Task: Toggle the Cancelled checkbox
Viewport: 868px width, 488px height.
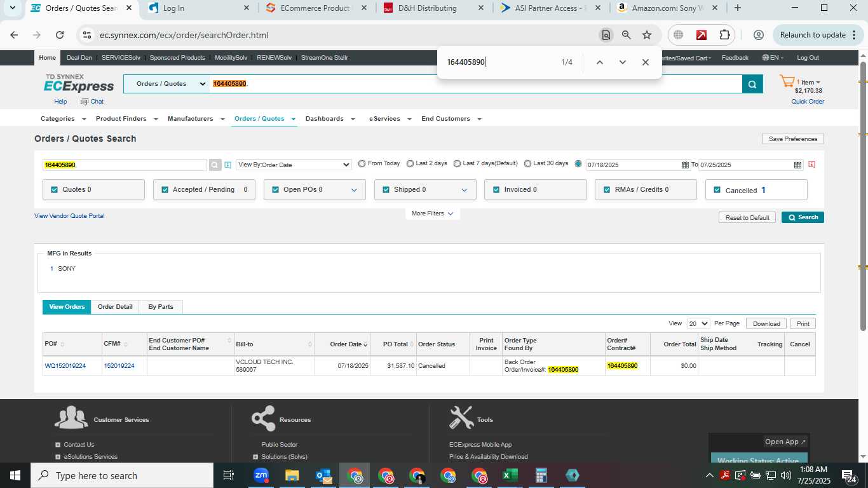Action: [x=717, y=190]
